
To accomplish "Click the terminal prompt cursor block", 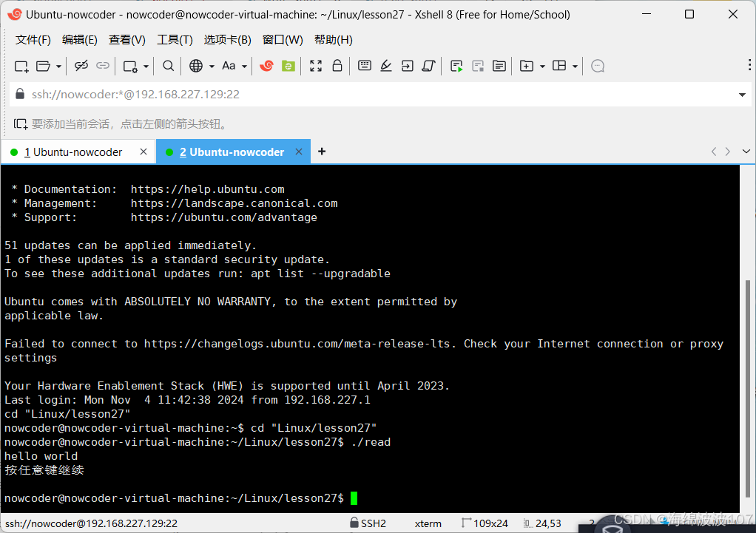I will point(354,498).
